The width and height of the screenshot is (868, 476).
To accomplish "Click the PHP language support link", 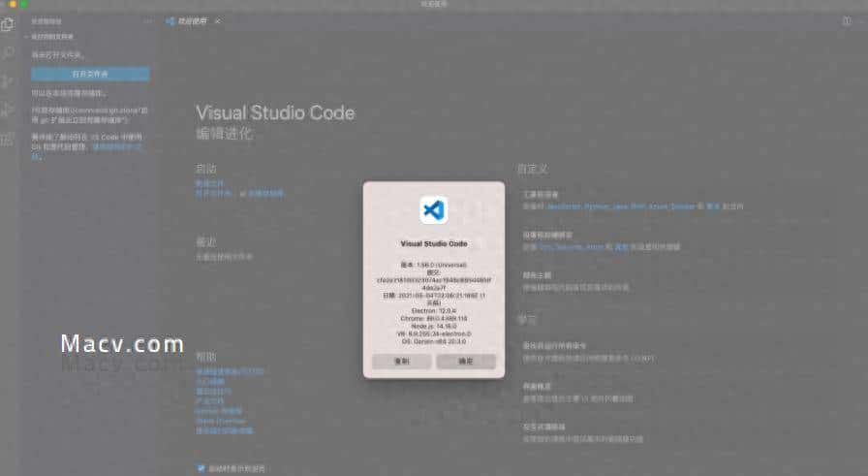I will coord(637,206).
